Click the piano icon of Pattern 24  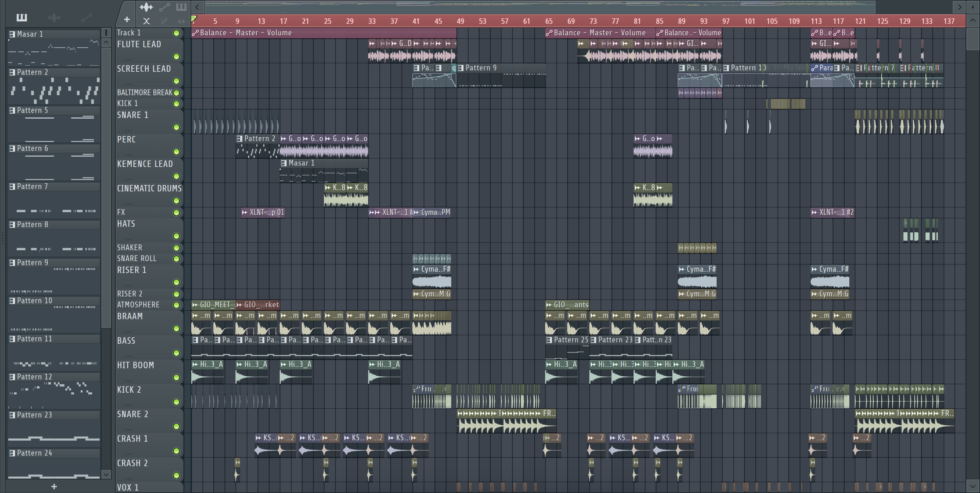click(12, 453)
